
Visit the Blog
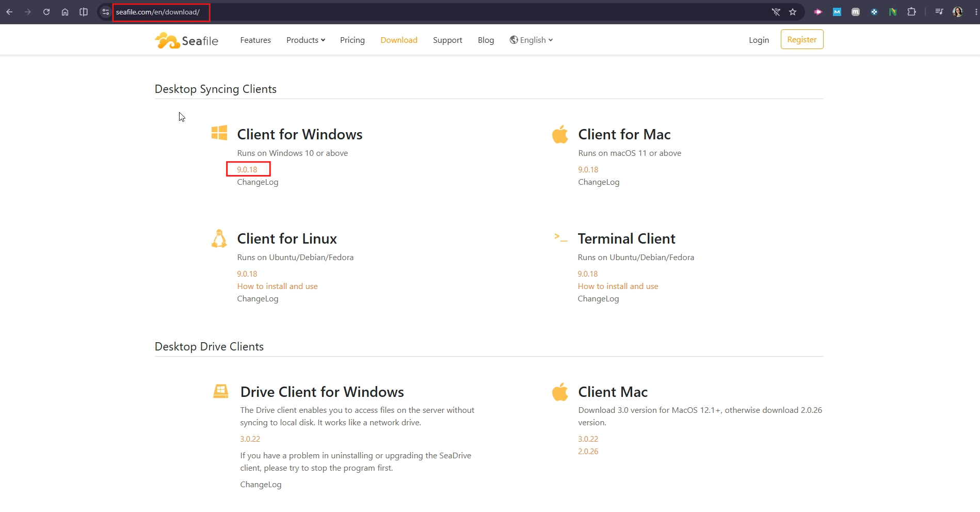click(486, 40)
